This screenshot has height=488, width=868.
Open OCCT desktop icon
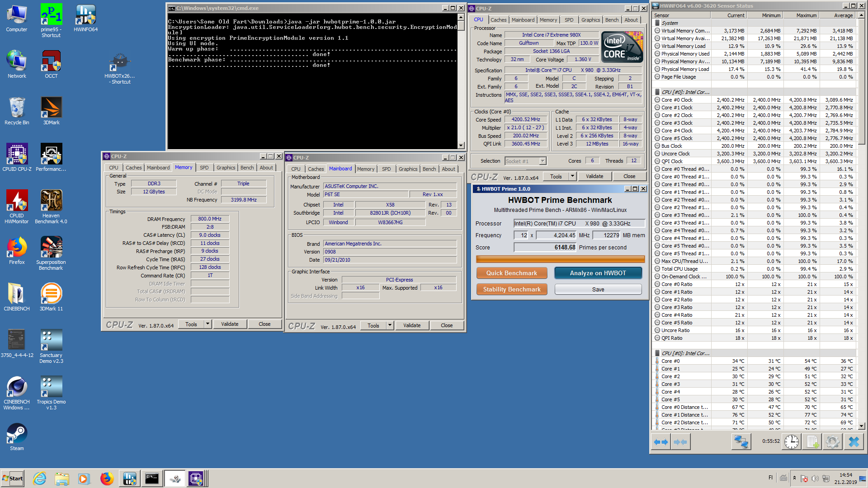click(x=51, y=65)
